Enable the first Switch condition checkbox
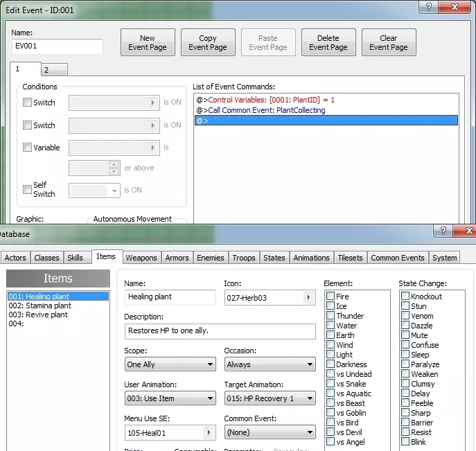476x451 pixels. click(x=28, y=103)
